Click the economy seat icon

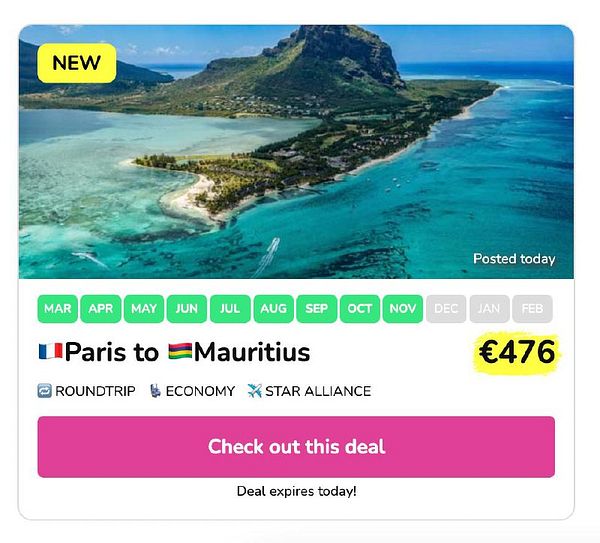click(x=155, y=391)
